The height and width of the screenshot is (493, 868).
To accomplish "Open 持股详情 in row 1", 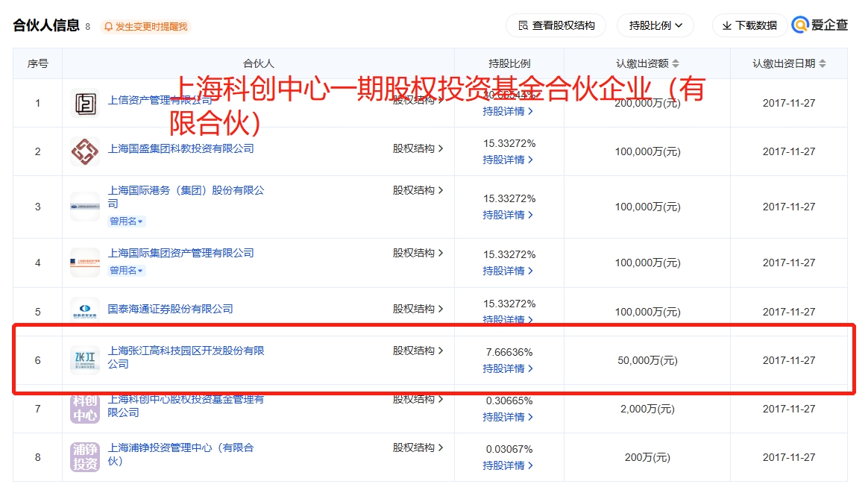I will tap(508, 111).
